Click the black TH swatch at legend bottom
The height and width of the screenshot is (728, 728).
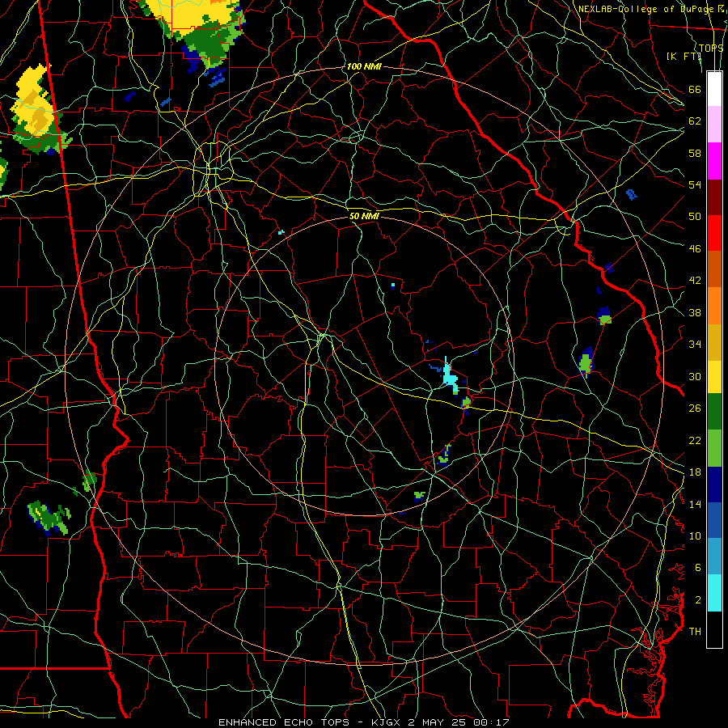coord(714,629)
